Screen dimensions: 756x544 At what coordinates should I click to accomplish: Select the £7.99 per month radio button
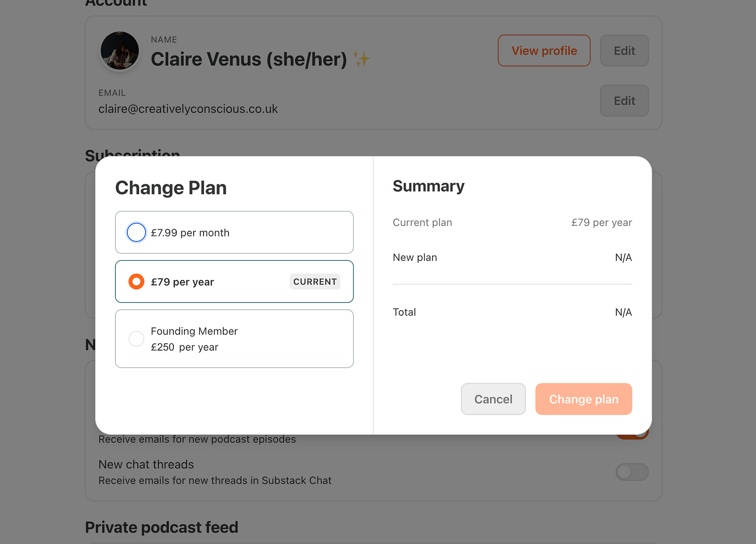[x=137, y=232]
